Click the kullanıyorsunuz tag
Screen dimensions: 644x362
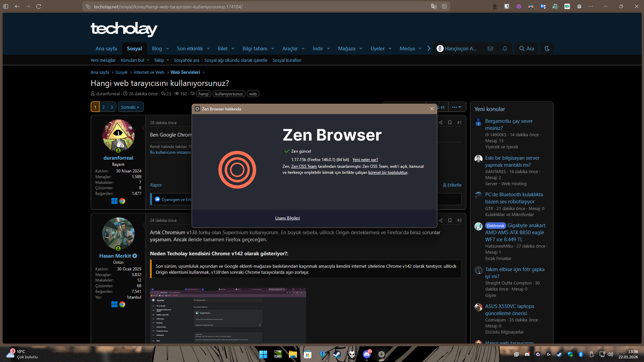[x=229, y=94]
